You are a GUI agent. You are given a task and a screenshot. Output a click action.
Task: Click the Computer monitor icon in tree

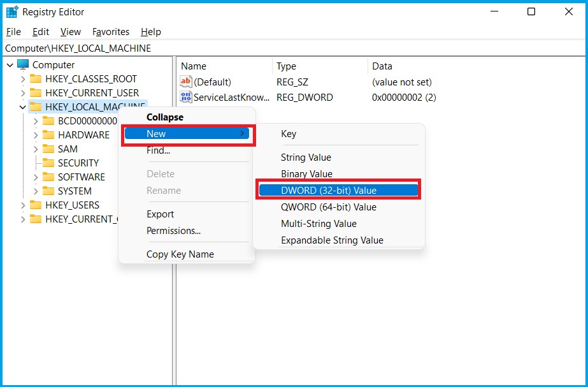pos(23,64)
